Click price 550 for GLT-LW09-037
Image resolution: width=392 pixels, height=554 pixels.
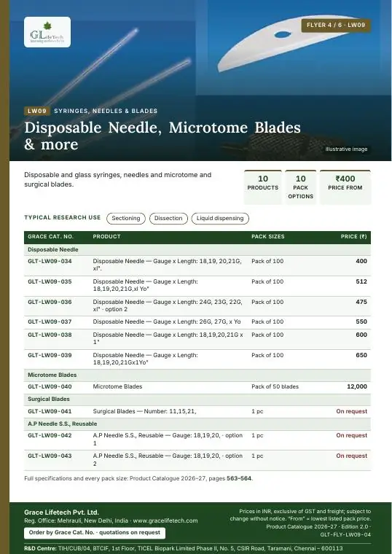[x=361, y=322]
